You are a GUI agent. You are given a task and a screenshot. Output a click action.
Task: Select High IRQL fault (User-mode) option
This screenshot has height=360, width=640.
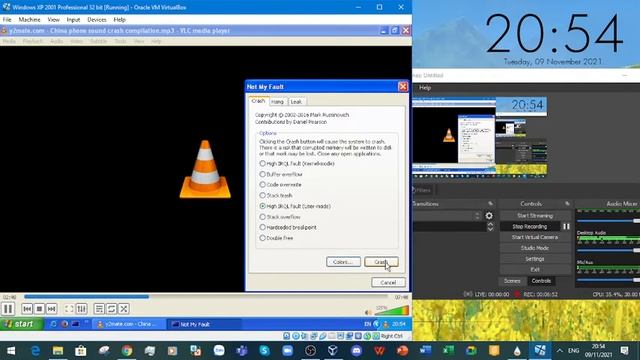(x=296, y=206)
